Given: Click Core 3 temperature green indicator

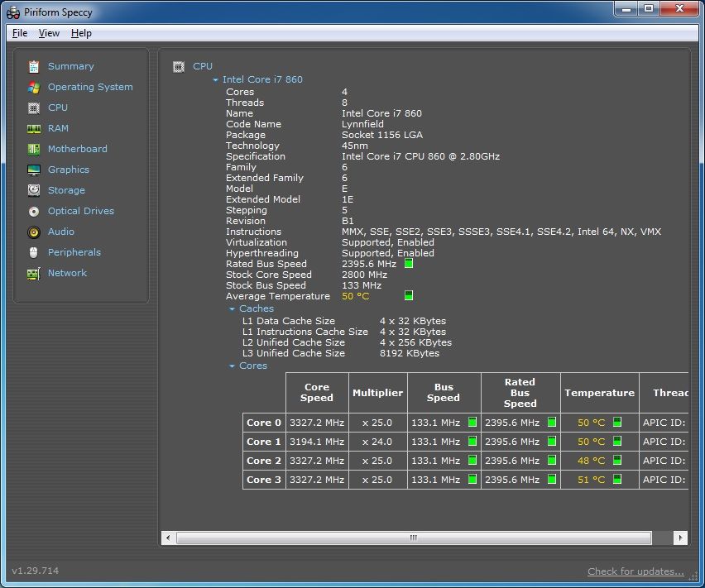Looking at the screenshot, I should tap(617, 480).
